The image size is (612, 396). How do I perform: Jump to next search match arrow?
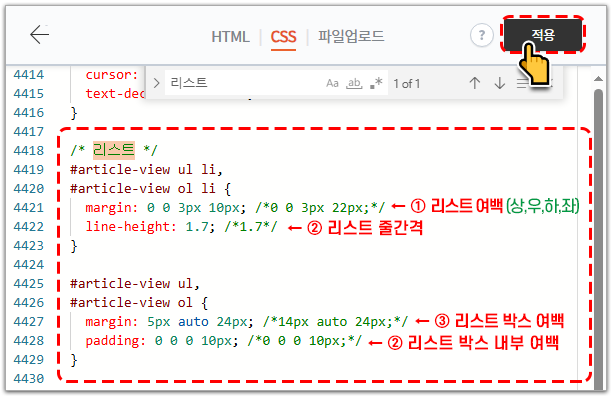point(500,83)
